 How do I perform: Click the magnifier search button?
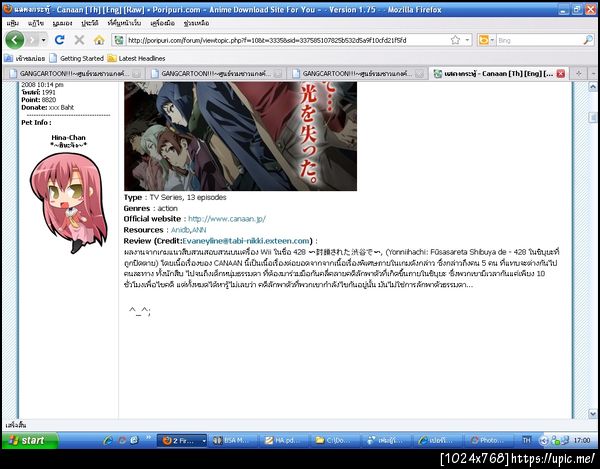coord(588,40)
